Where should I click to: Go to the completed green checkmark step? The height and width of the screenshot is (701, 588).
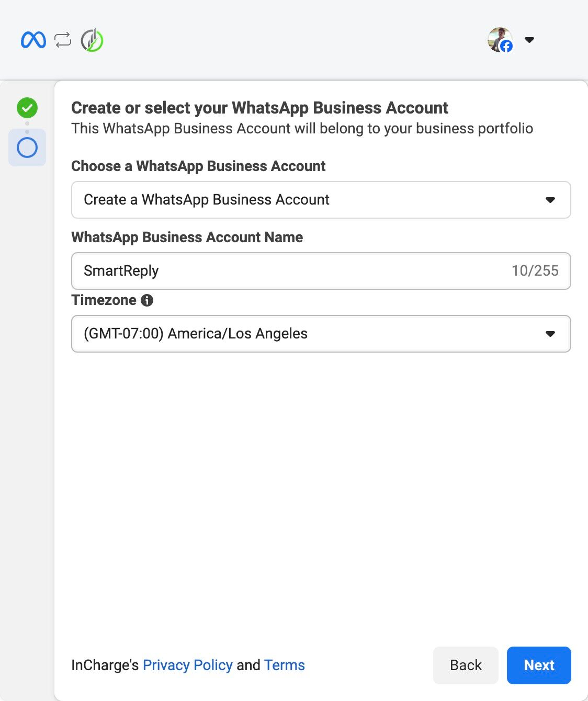(27, 108)
